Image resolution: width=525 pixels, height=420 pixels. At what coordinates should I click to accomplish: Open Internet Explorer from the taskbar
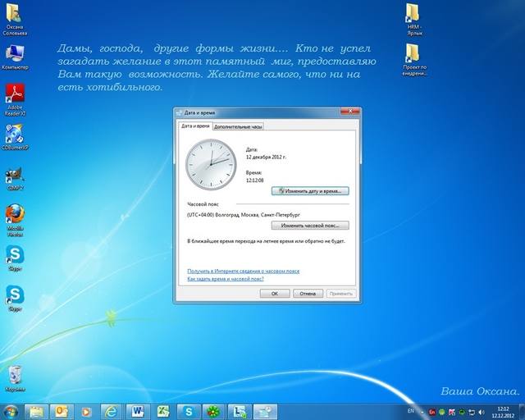pyautogui.click(x=112, y=412)
